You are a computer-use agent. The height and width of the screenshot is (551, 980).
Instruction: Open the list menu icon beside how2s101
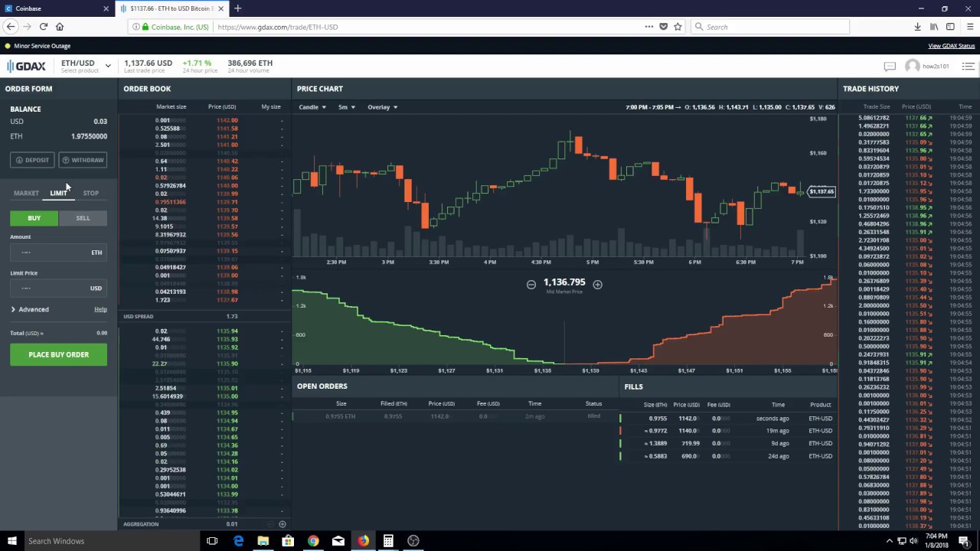point(968,67)
